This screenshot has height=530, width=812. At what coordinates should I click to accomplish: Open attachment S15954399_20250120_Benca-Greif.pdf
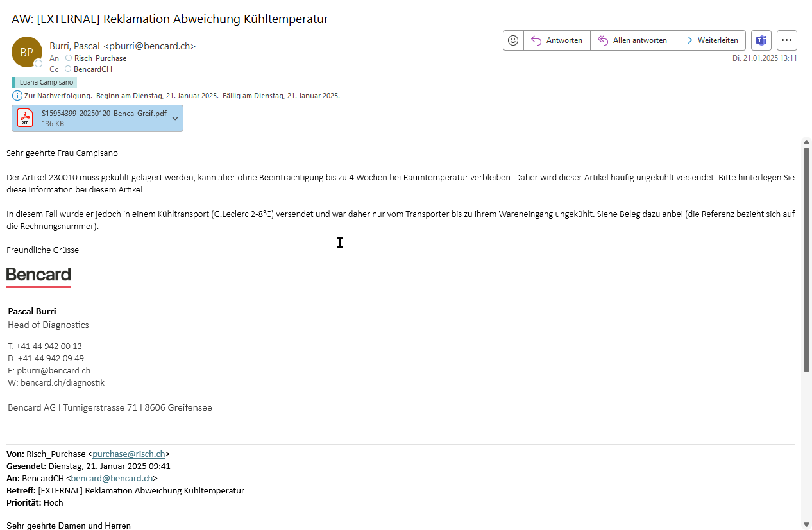pyautogui.click(x=104, y=114)
